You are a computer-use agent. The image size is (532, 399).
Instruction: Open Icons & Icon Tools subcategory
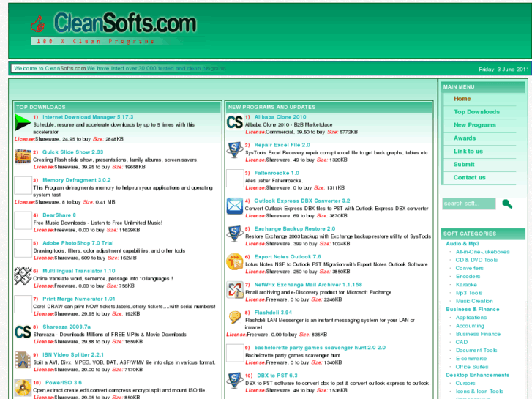tap(479, 391)
